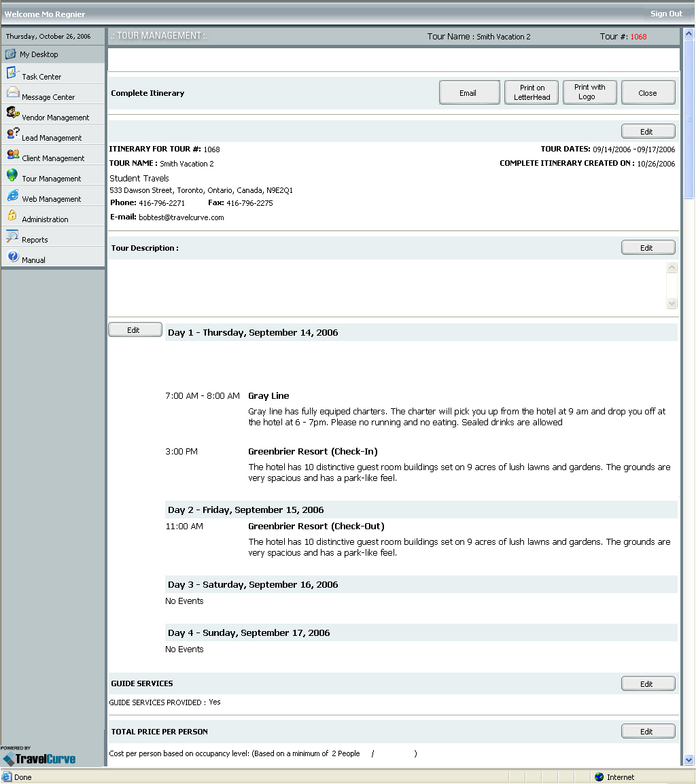Click the date Thursday, October 26, 2006

tap(48, 36)
